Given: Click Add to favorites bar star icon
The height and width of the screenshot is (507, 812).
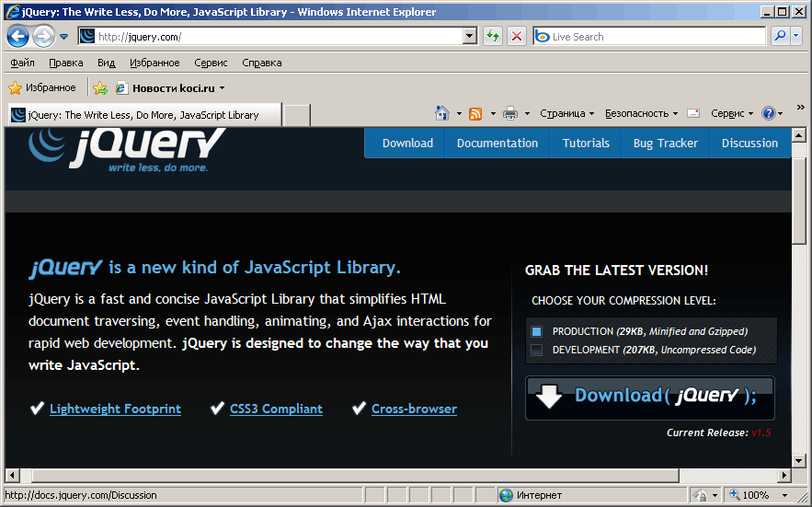Looking at the screenshot, I should [x=100, y=88].
